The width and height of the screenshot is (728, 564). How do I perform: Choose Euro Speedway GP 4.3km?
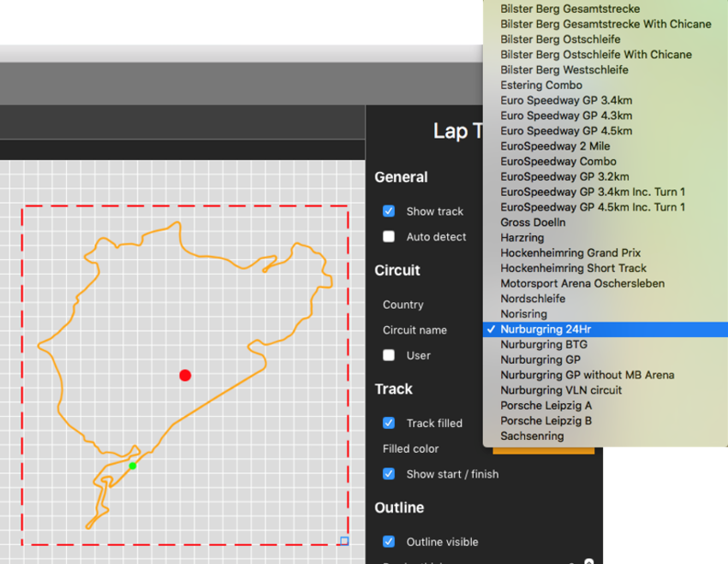click(x=606, y=116)
